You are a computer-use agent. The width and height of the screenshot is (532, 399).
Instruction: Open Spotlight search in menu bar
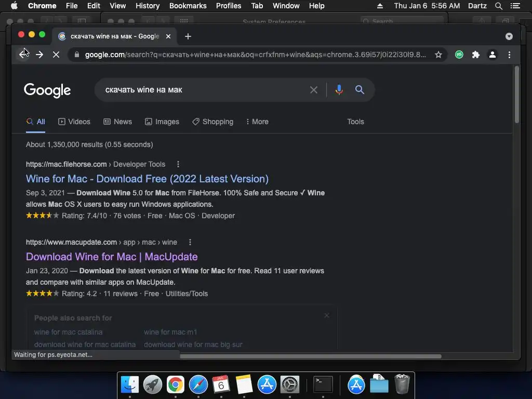pyautogui.click(x=498, y=6)
